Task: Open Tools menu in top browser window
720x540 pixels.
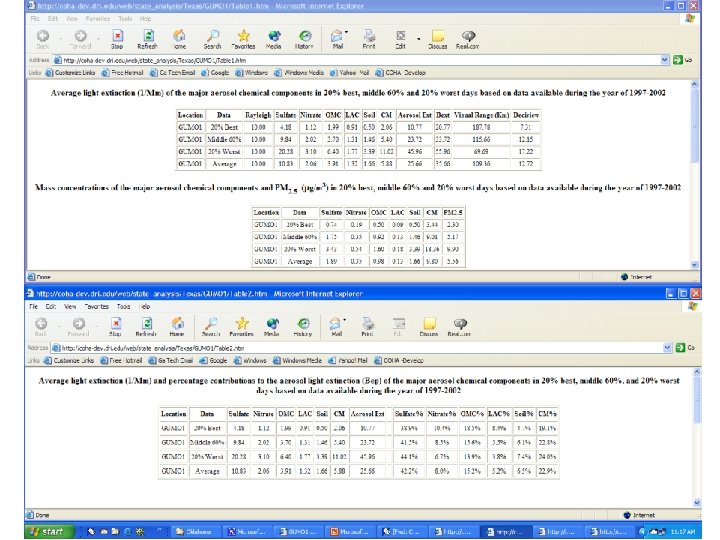Action: click(x=125, y=18)
